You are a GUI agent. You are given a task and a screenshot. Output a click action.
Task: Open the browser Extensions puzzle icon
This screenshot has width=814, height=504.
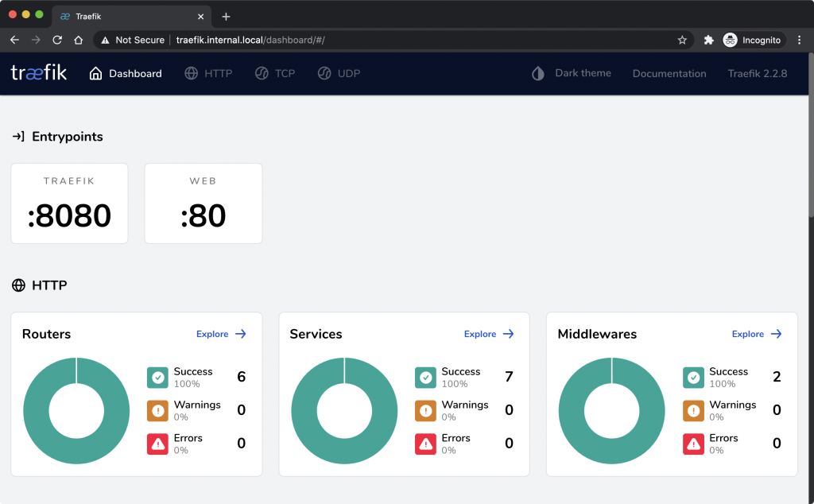point(708,40)
